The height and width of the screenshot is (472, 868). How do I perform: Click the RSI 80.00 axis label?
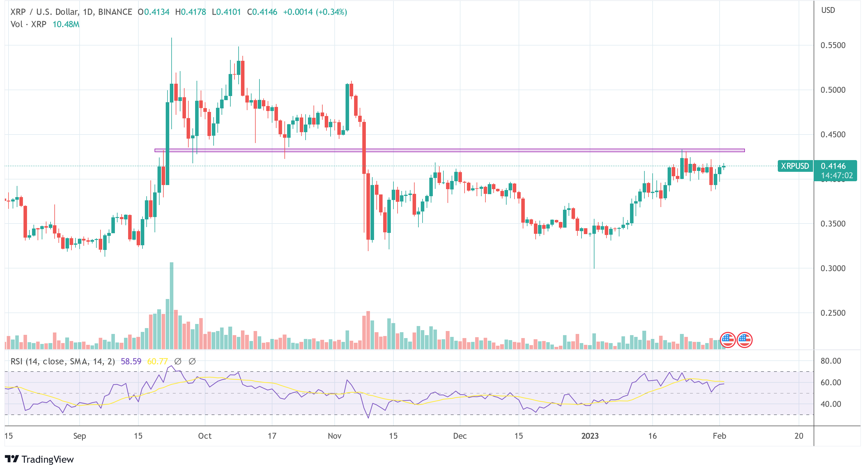(831, 361)
